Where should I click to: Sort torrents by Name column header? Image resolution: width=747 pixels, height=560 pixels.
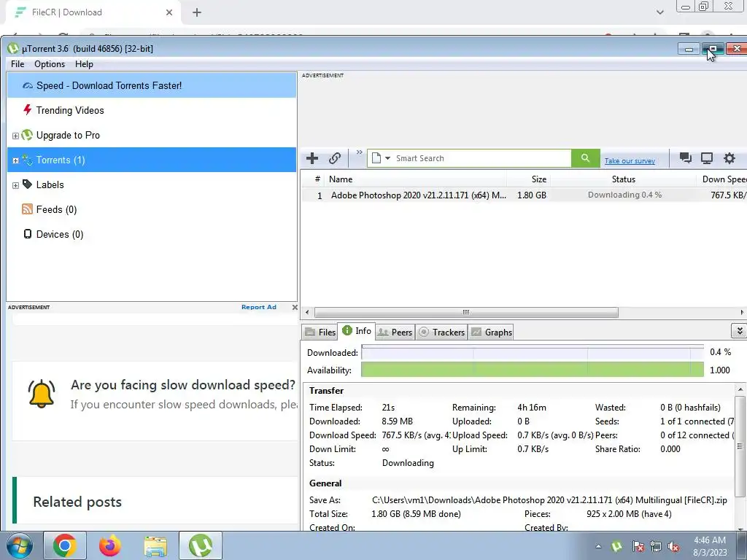(x=416, y=179)
